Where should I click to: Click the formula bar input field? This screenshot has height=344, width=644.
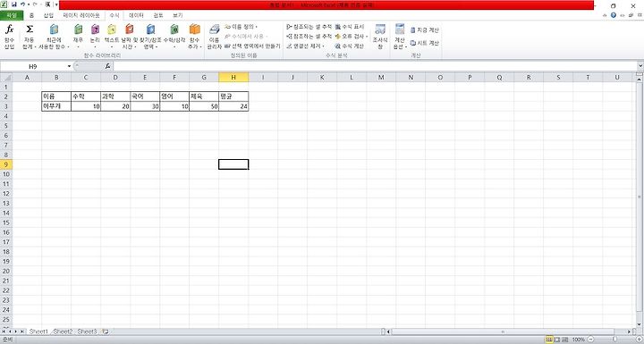point(376,66)
